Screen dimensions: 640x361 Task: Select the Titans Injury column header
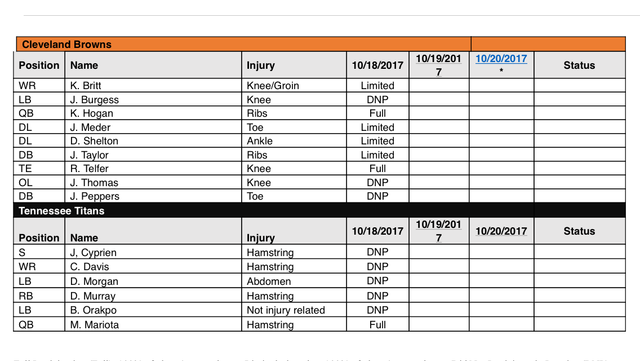294,231
